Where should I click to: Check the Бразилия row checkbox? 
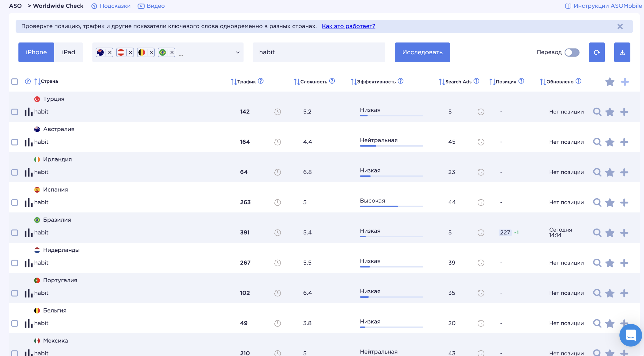(x=15, y=233)
